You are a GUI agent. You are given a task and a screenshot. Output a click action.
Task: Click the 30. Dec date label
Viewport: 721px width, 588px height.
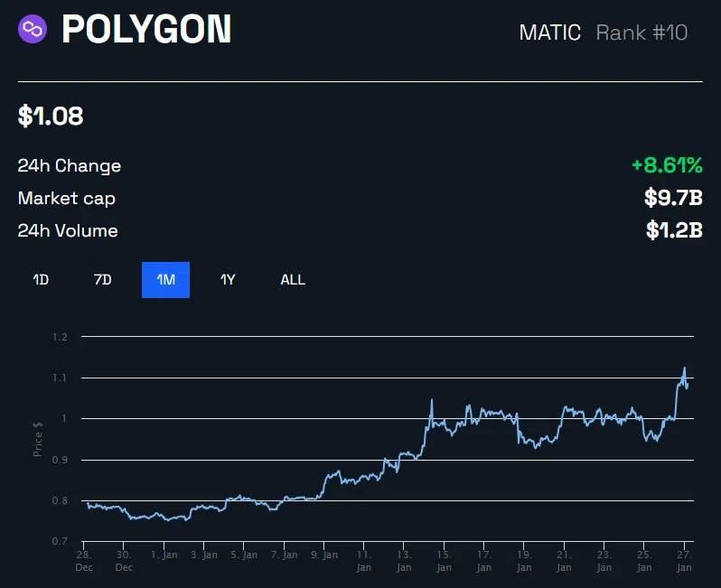coord(124,561)
